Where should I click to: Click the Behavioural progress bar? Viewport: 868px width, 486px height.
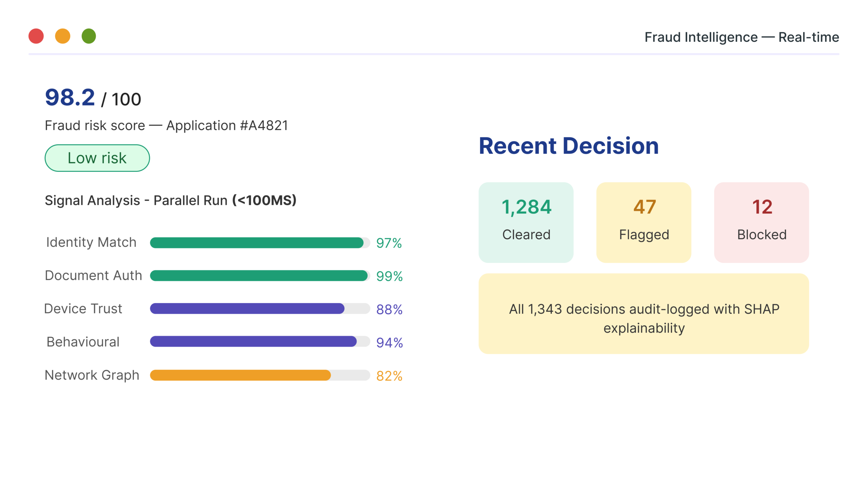[260, 342]
